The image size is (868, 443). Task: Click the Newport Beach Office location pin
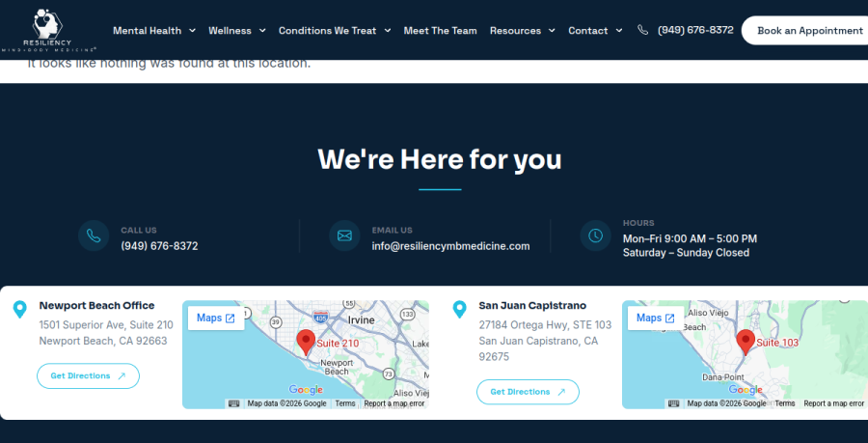click(x=20, y=310)
